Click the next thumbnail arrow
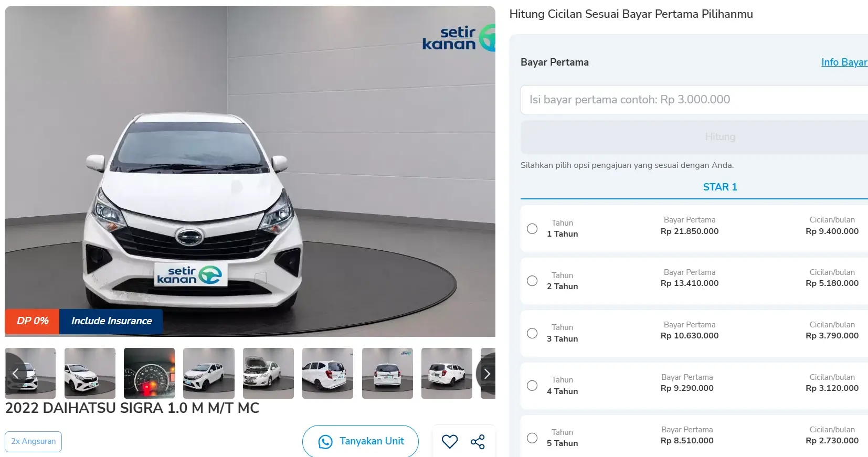Viewport: 868px width, 457px height. 486,374
